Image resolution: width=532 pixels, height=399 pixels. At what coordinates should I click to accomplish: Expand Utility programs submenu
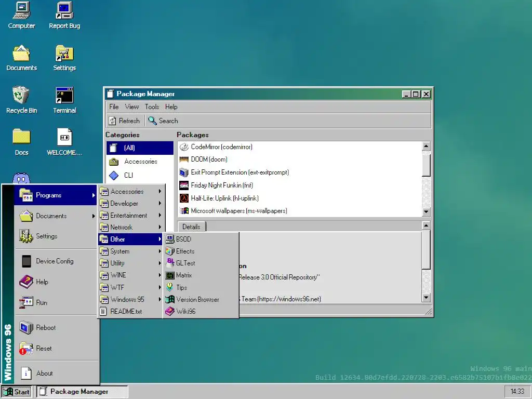pyautogui.click(x=130, y=263)
